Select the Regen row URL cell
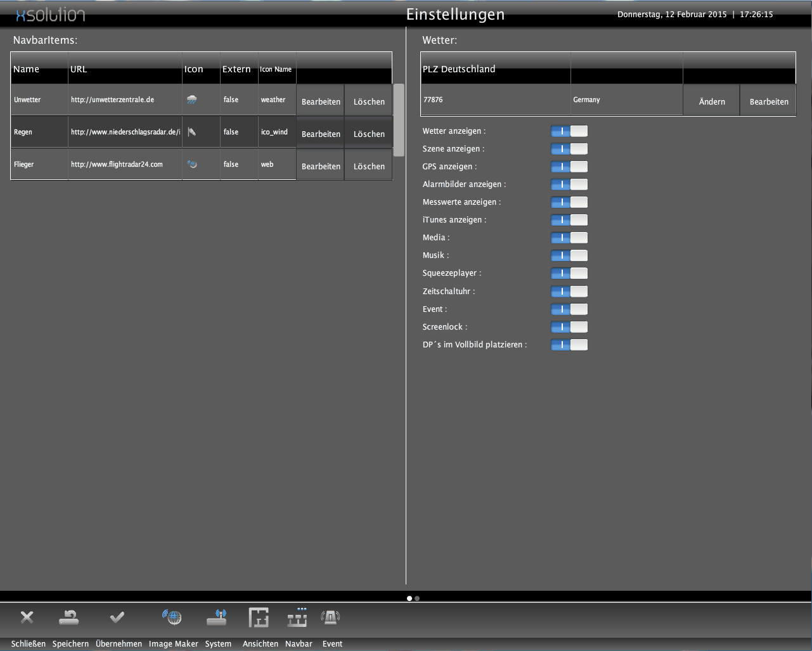 click(125, 132)
